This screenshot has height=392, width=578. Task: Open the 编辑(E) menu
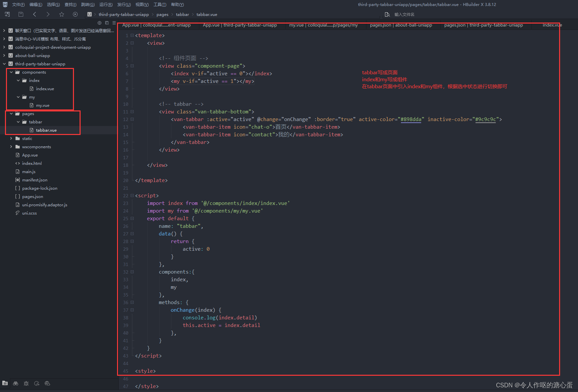pyautogui.click(x=36, y=5)
